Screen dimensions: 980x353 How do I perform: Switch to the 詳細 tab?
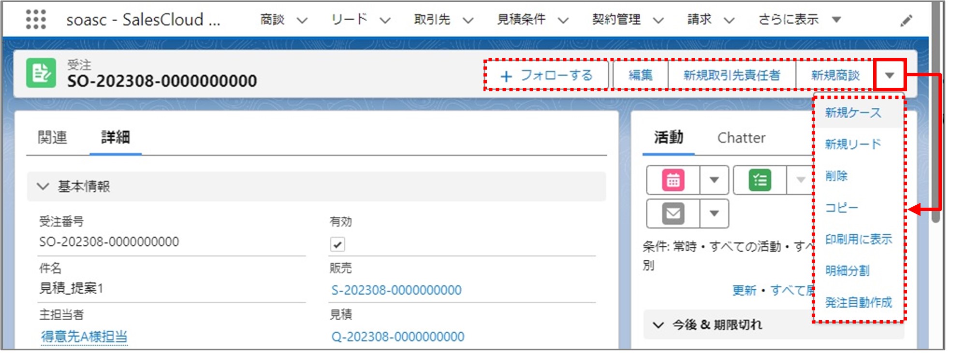tap(116, 138)
